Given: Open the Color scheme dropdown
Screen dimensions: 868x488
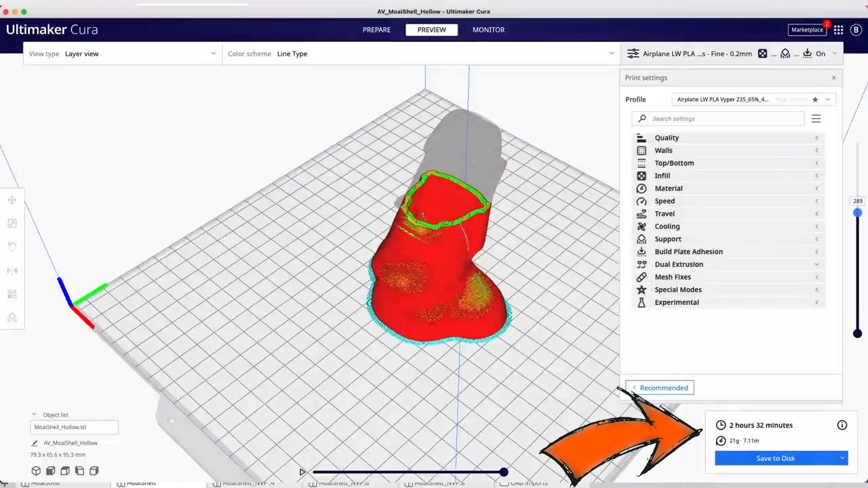Looking at the screenshot, I should click(420, 54).
